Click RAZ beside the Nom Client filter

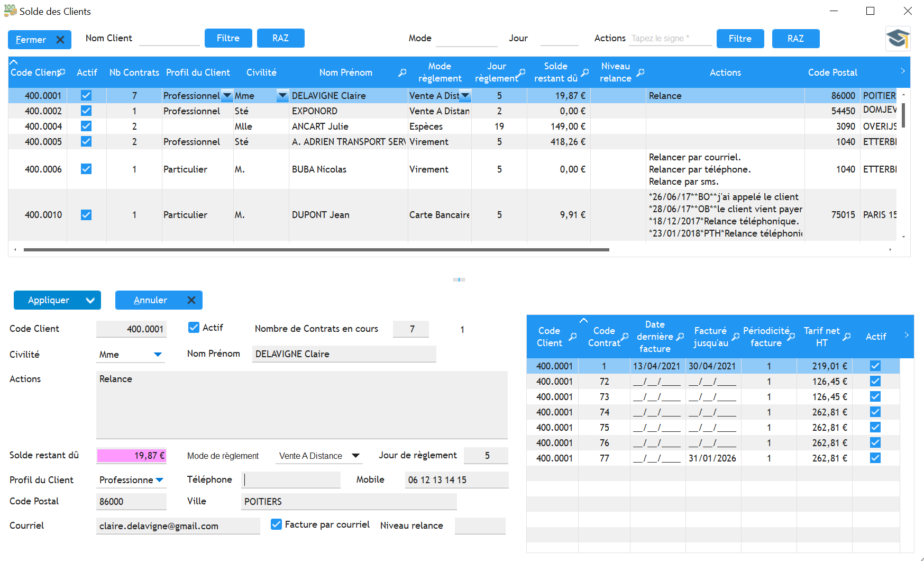(281, 38)
